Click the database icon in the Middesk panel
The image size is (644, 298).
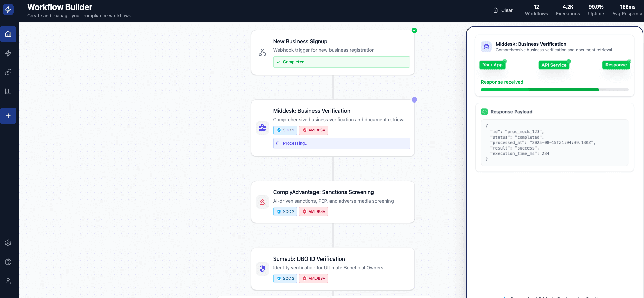pos(486,47)
